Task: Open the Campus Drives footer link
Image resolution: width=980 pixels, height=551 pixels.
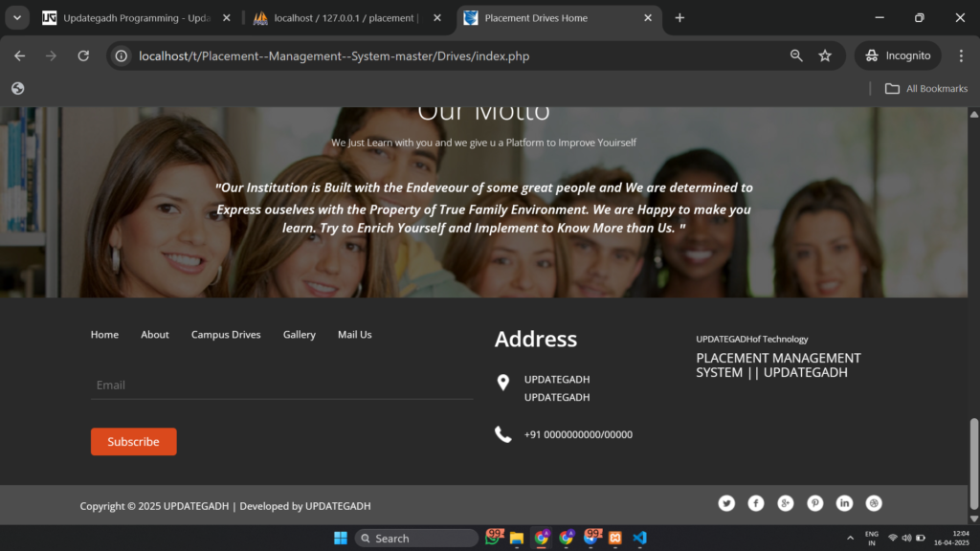Action: (x=226, y=334)
